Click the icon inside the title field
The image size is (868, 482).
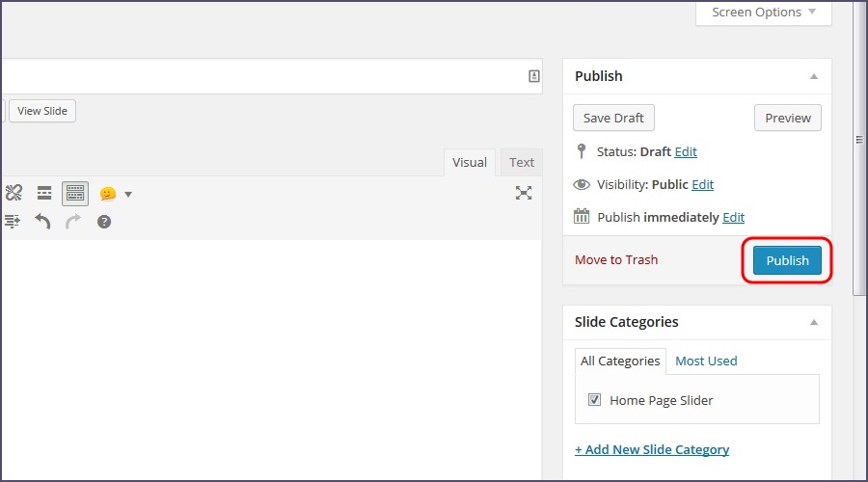(534, 76)
